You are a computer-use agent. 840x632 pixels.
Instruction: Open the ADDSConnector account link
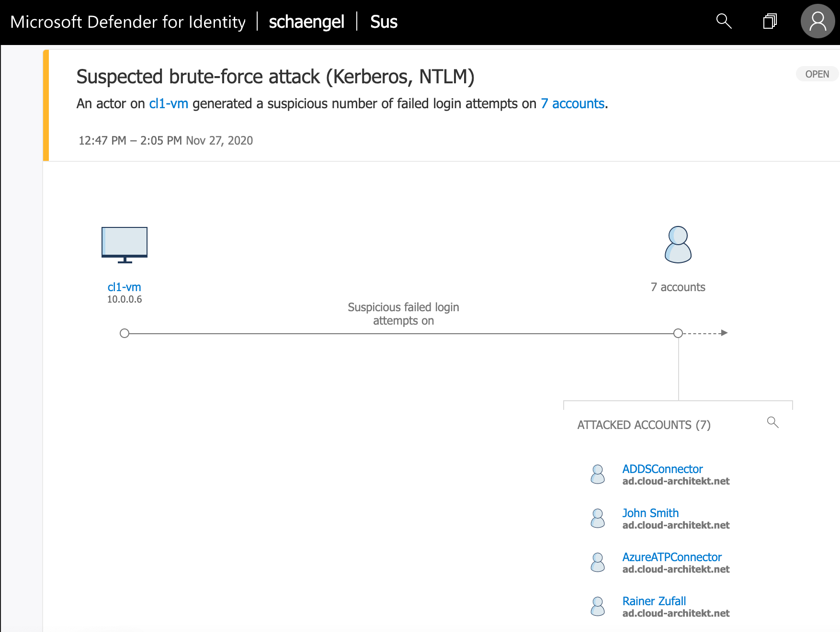click(663, 469)
